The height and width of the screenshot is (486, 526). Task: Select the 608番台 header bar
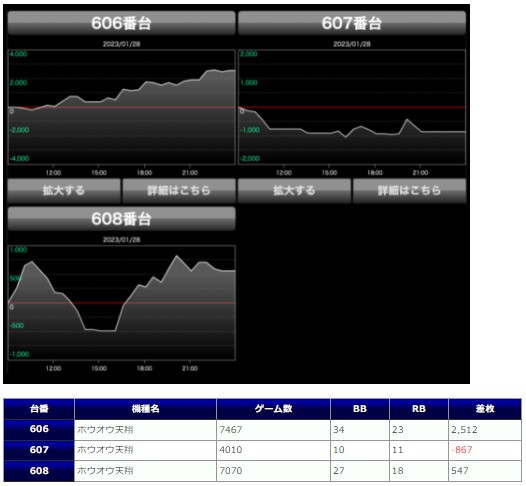click(x=121, y=219)
